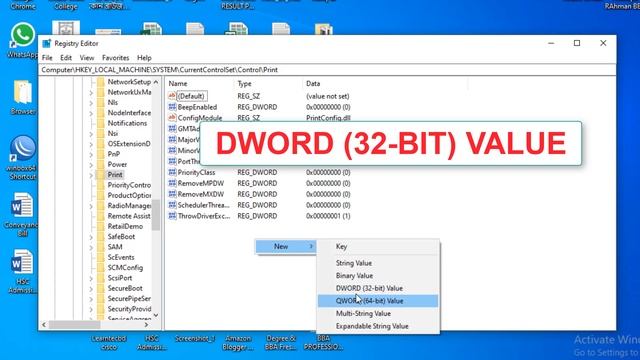Screen dimensions: 640x360
Task: Expand the RadioManagement tree node
Action: (x=91, y=206)
